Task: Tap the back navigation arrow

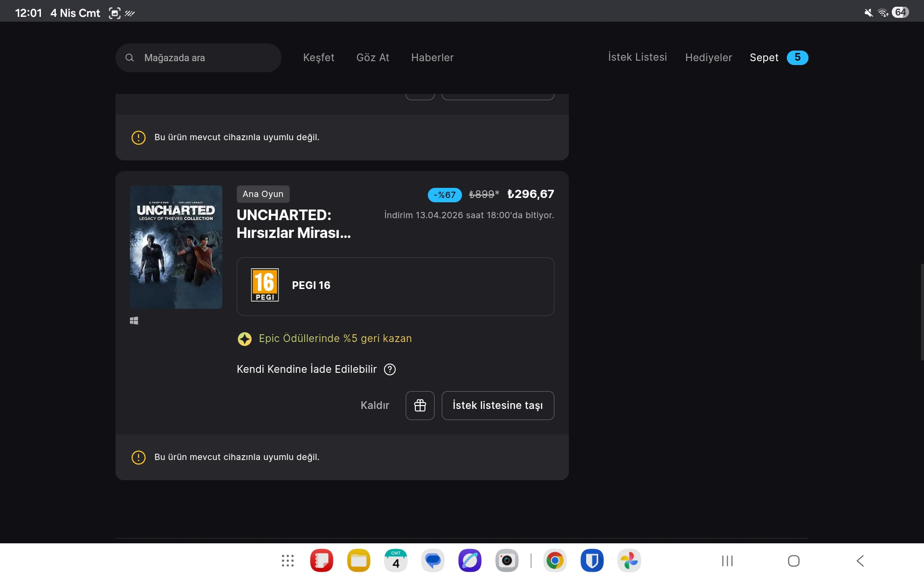Action: click(x=860, y=561)
